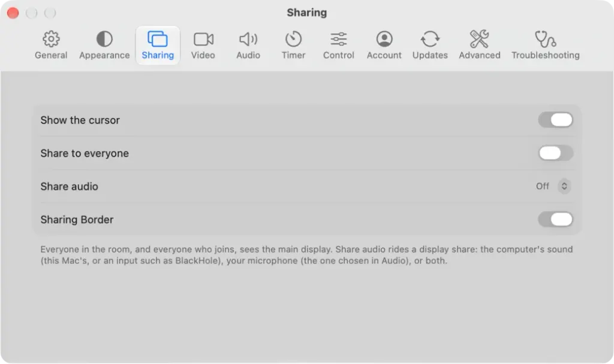Select the Sharing overlapping-screens icon

[x=158, y=39]
